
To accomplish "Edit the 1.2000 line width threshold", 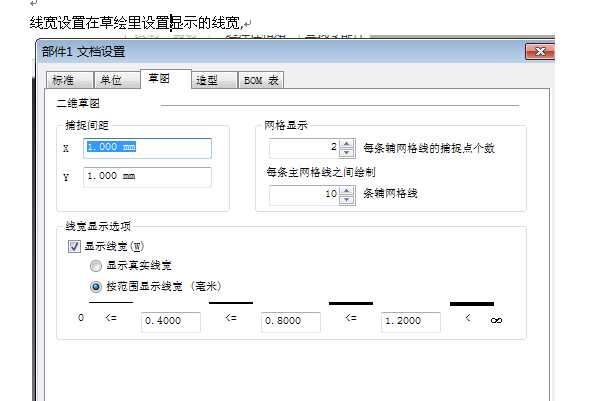I will 411,322.
